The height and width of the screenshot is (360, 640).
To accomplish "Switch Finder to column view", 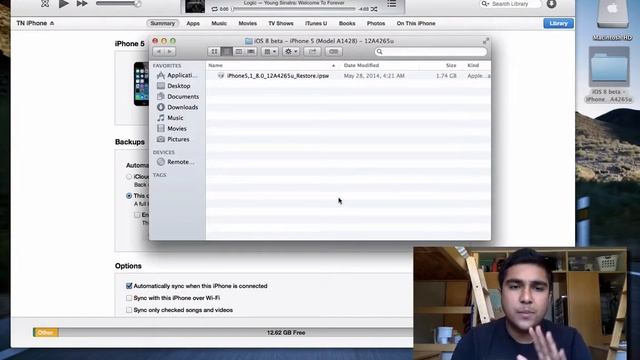I will (x=239, y=51).
